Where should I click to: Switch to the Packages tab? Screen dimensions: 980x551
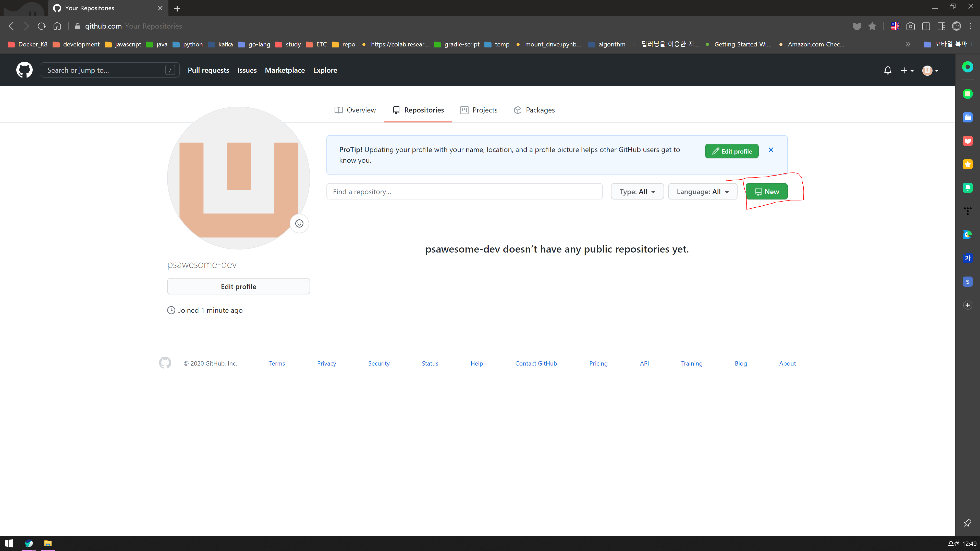pos(534,110)
